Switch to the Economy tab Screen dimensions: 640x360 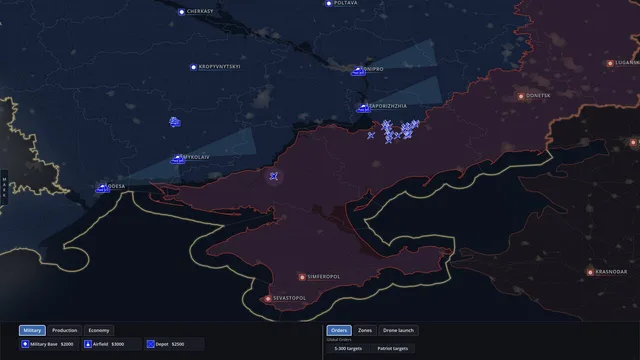click(99, 330)
